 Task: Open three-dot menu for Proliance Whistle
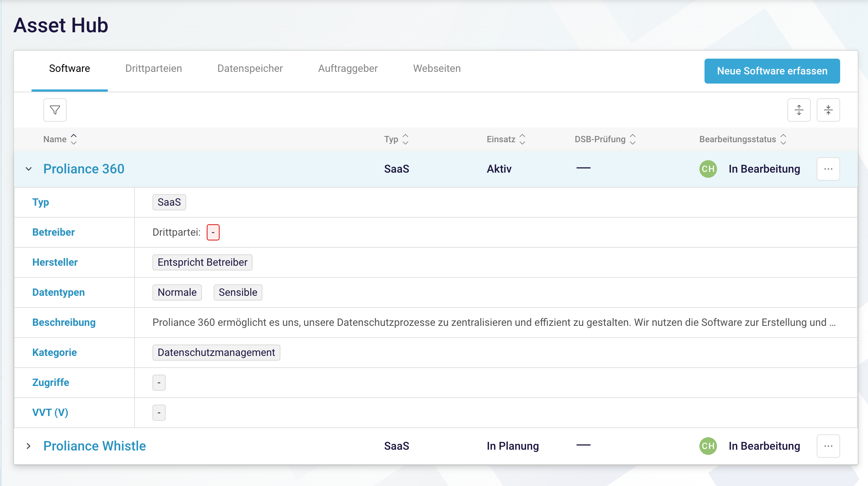coord(828,446)
